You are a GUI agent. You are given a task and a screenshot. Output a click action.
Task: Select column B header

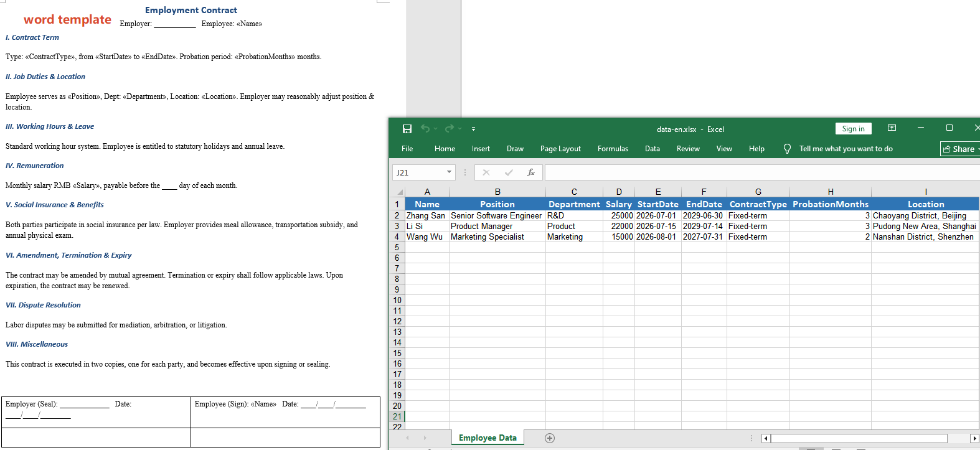(x=497, y=192)
